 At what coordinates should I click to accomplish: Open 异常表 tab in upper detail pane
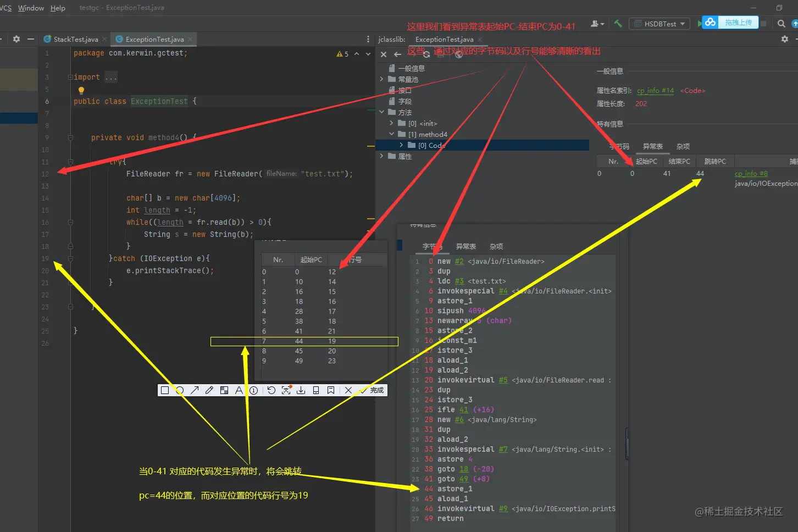pyautogui.click(x=653, y=146)
